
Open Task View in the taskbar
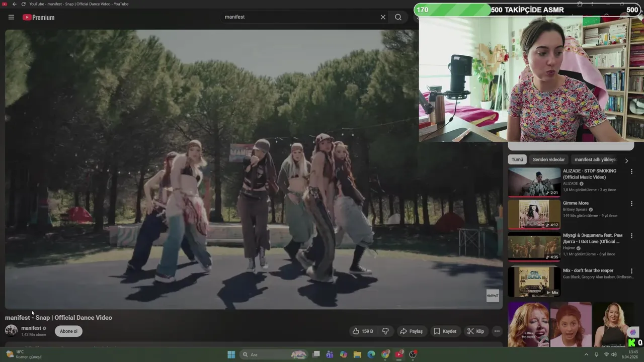[x=316, y=354]
